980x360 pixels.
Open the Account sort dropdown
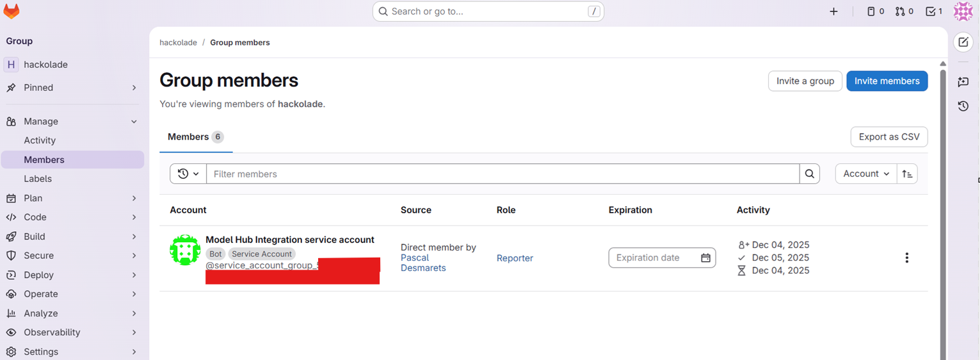click(x=866, y=174)
